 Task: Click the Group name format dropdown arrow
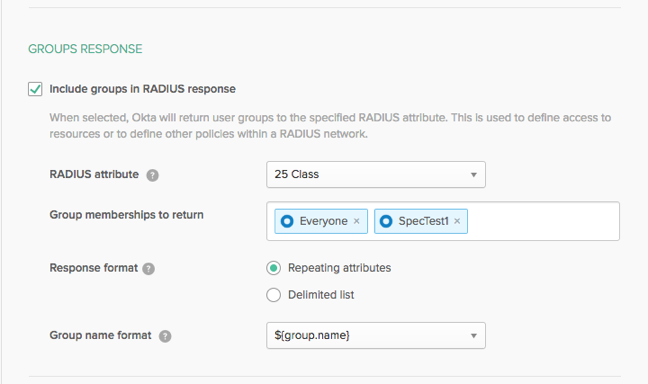point(474,336)
